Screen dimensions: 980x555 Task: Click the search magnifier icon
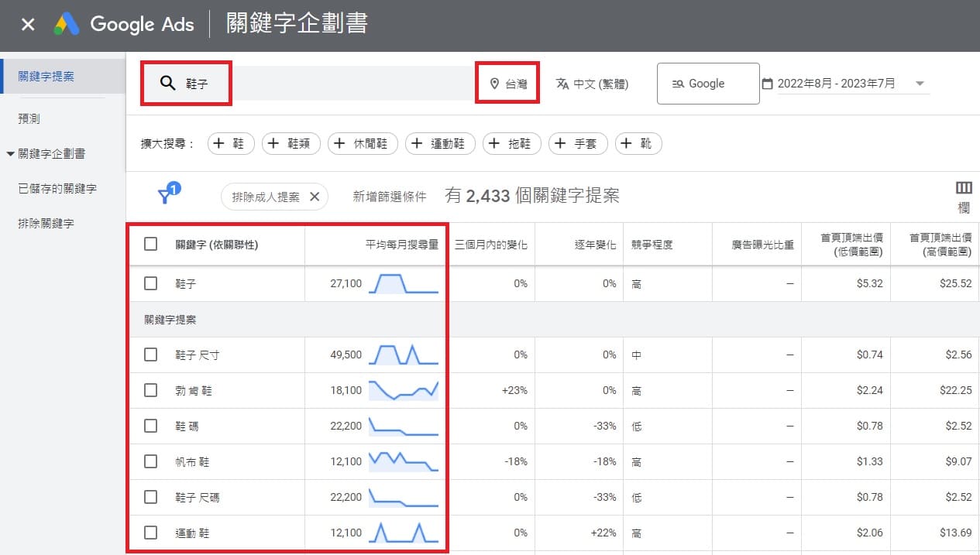167,83
